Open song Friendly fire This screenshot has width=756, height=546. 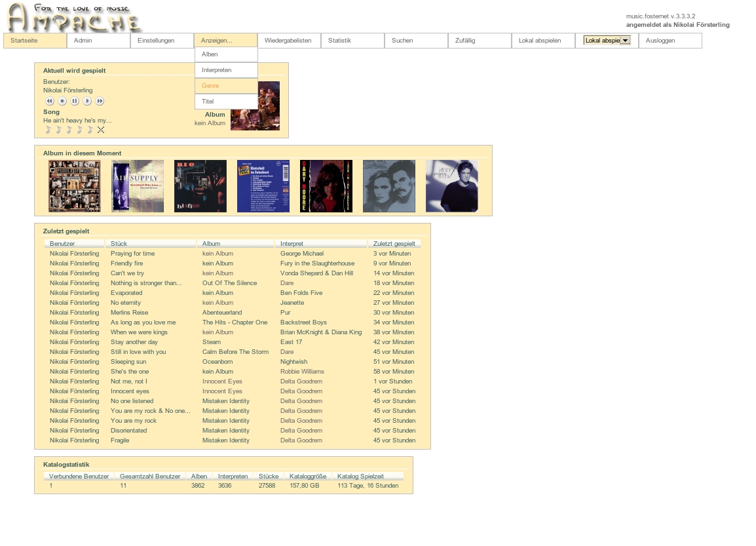click(127, 263)
